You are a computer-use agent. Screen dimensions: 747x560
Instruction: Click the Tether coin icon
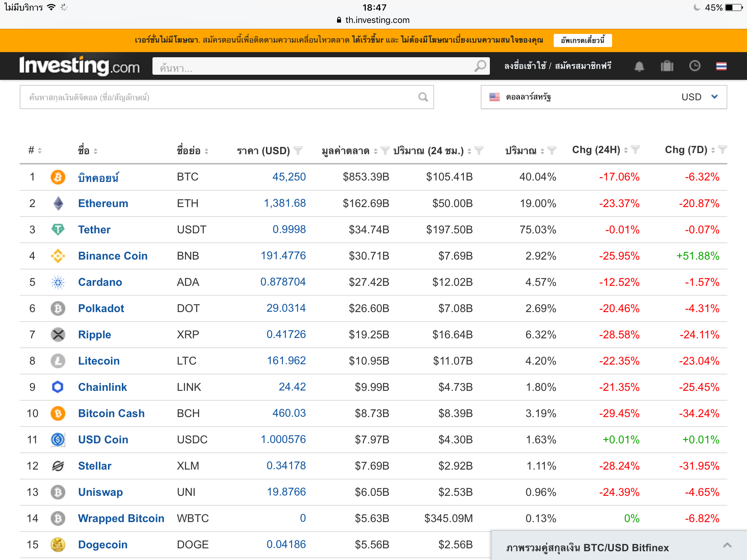[58, 230]
